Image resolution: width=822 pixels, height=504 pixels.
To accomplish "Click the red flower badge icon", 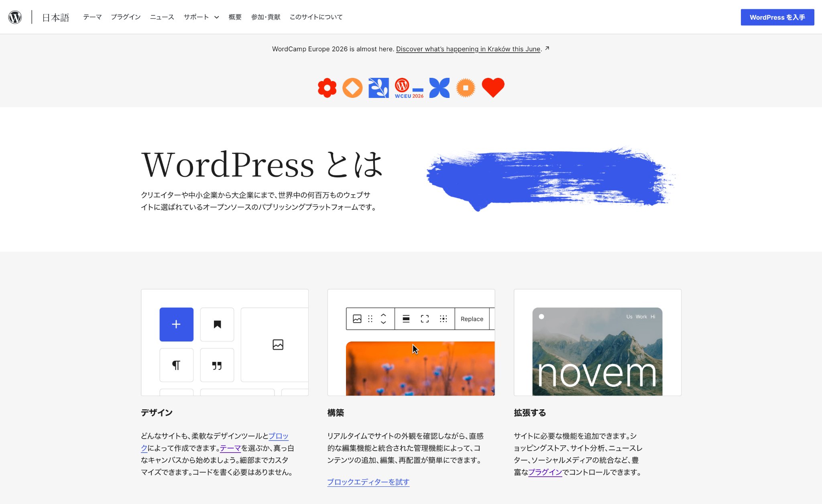I will pyautogui.click(x=327, y=87).
